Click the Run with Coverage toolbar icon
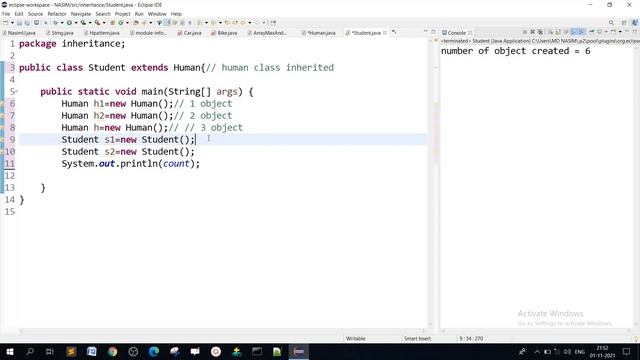The width and height of the screenshot is (640, 360). tap(83, 23)
